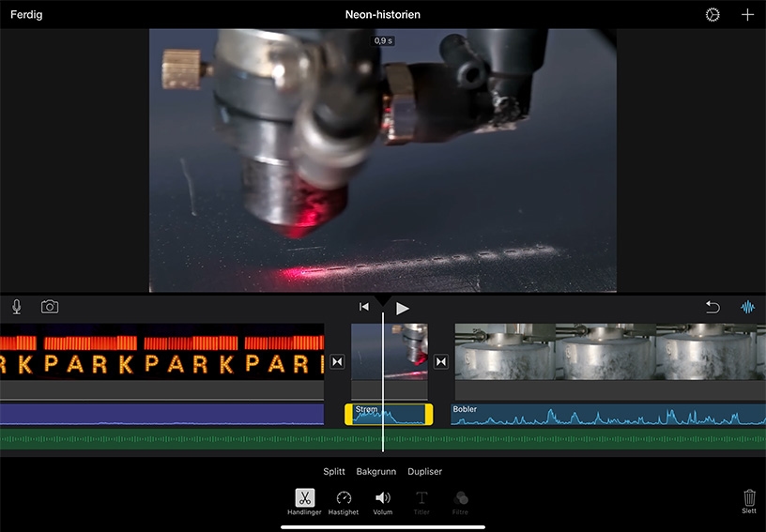Viewport: 766px width, 532px height.
Task: Toggle audio waveform display
Action: coord(747,307)
